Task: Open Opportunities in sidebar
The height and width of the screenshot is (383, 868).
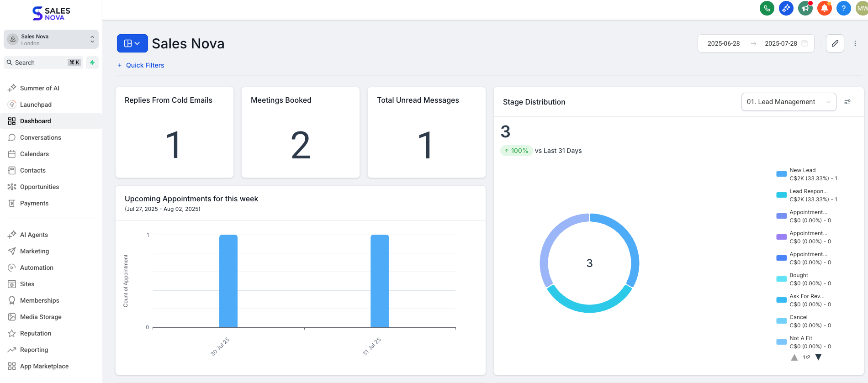Action: (51, 187)
